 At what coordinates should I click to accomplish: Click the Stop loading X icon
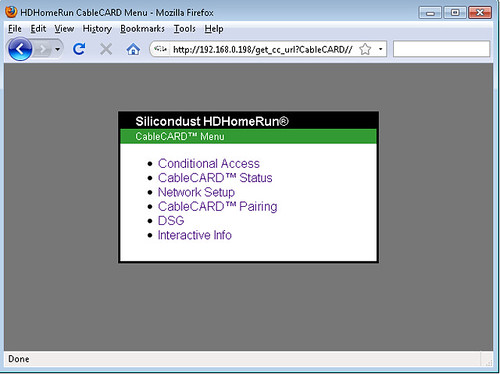(106, 49)
